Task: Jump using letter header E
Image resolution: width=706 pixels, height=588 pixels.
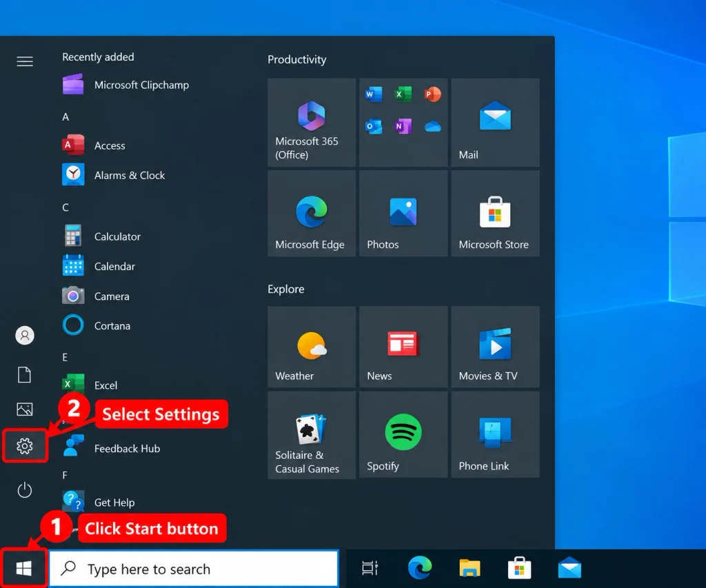Action: pyautogui.click(x=65, y=357)
